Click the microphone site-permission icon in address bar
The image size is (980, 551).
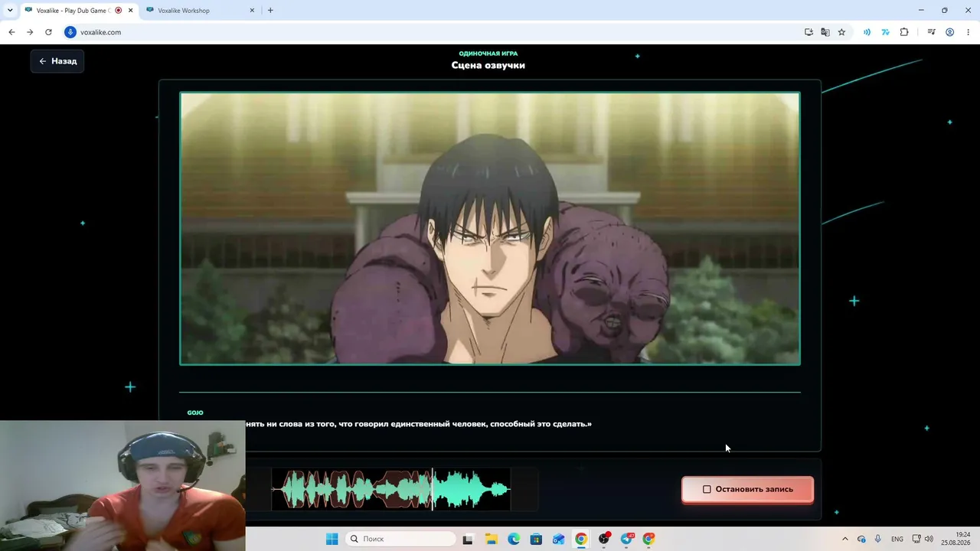tap(70, 32)
